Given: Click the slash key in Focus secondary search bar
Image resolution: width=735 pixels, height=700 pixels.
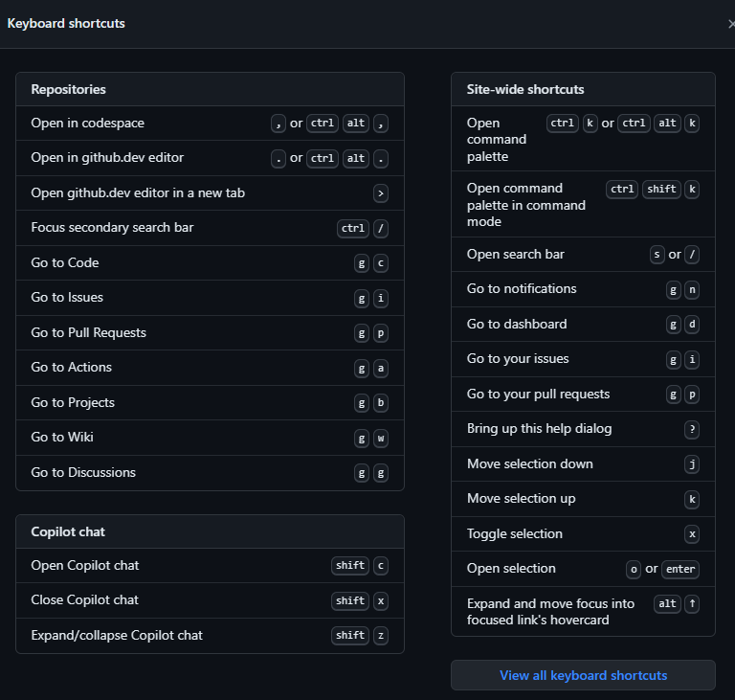Looking at the screenshot, I should [381, 229].
